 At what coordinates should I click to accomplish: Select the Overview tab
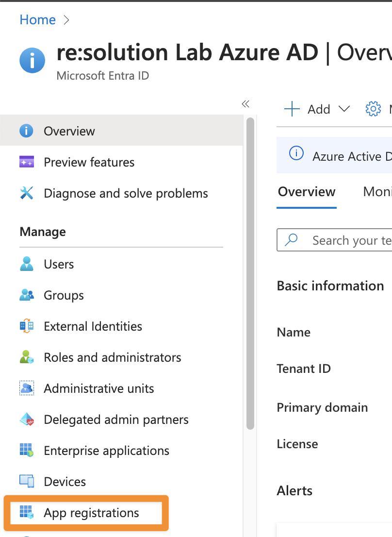coord(307,192)
